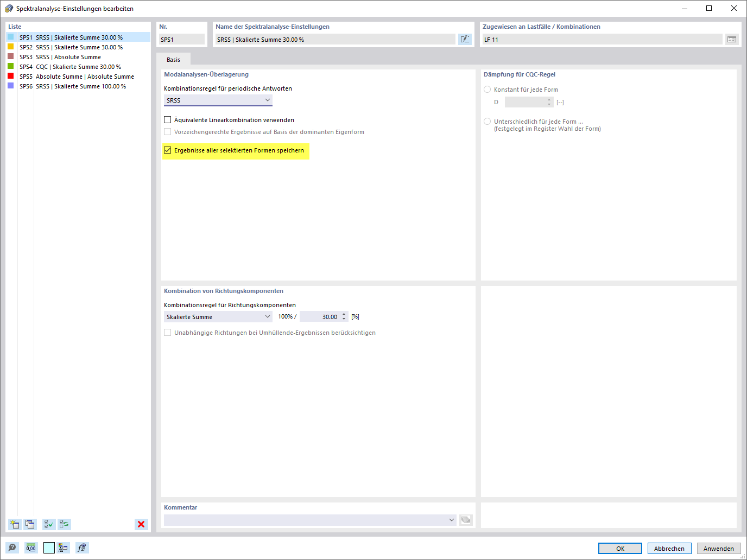Select Unterschiedlich für jede Form radio button
This screenshot has width=747, height=560.
pos(488,122)
